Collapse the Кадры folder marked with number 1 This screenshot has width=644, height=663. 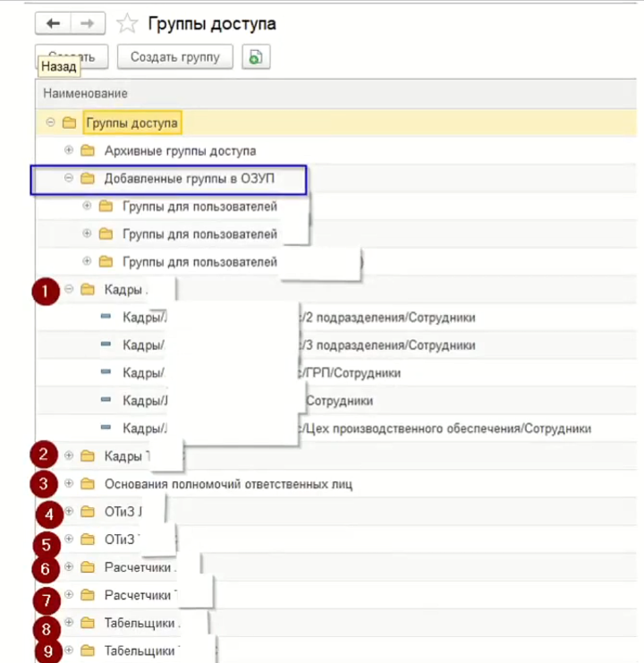coord(69,289)
